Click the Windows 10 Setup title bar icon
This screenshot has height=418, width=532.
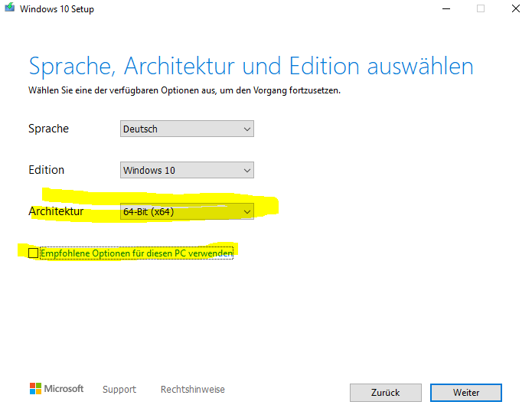[x=9, y=8]
